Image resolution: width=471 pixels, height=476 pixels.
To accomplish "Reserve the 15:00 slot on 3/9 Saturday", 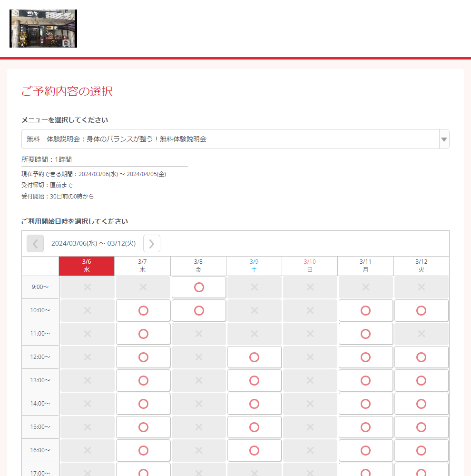I will pyautogui.click(x=255, y=427).
